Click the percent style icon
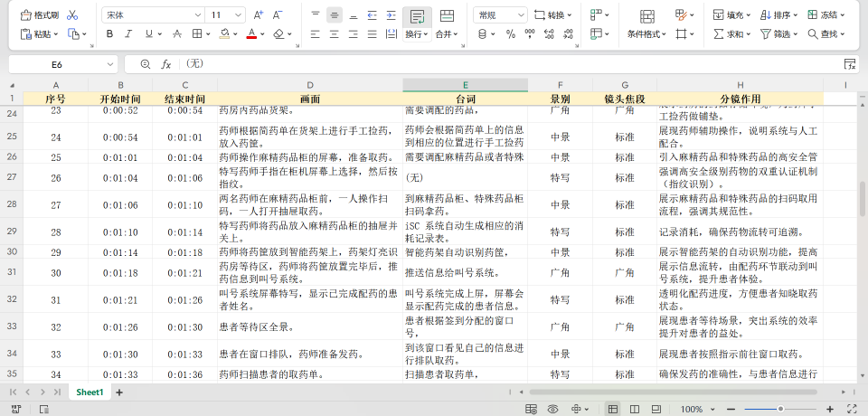The width and height of the screenshot is (868, 416). pyautogui.click(x=510, y=34)
